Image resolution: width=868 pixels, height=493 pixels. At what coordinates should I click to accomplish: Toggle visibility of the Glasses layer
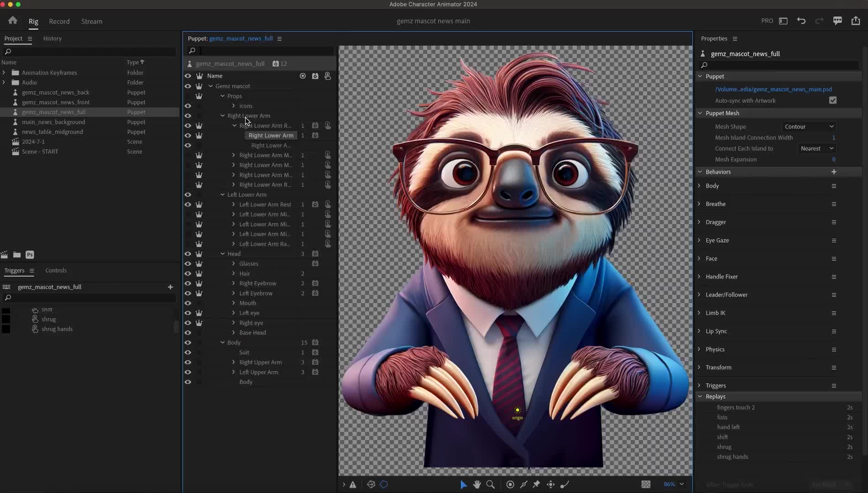click(x=188, y=264)
